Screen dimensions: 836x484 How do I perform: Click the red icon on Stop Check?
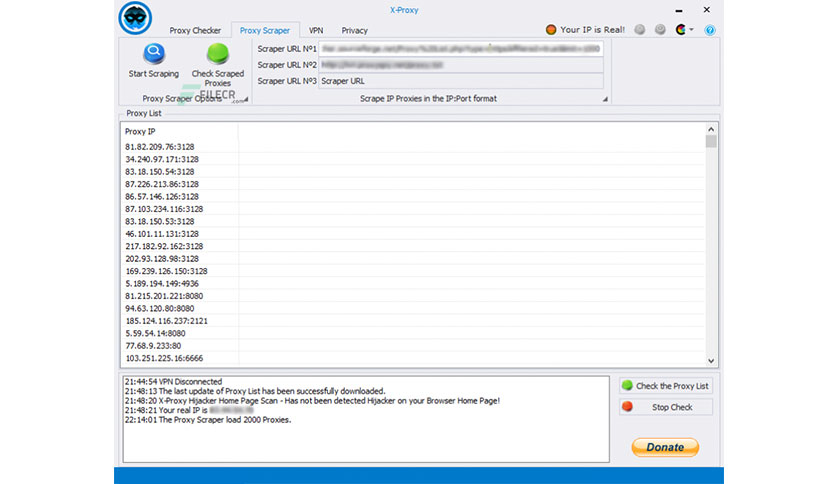pyautogui.click(x=628, y=407)
